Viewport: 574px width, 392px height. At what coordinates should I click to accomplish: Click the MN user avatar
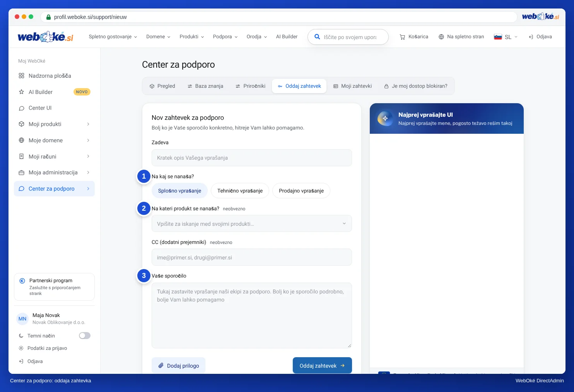click(x=22, y=319)
